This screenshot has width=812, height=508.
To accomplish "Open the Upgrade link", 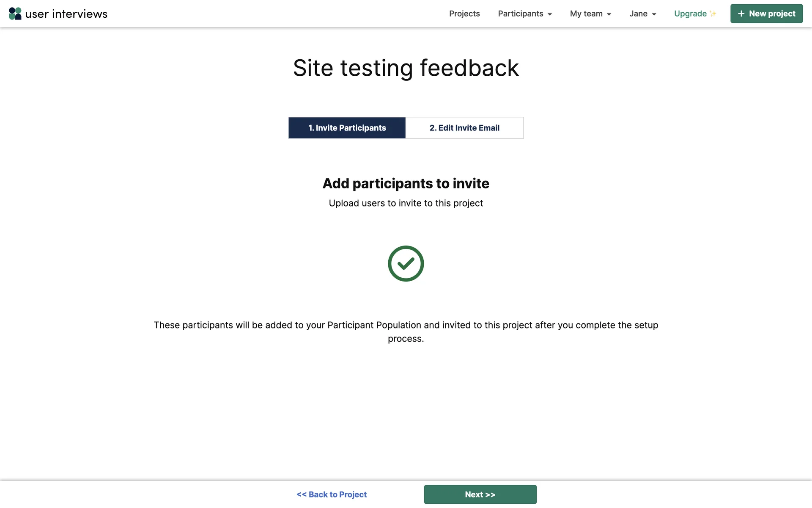I will [x=690, y=14].
